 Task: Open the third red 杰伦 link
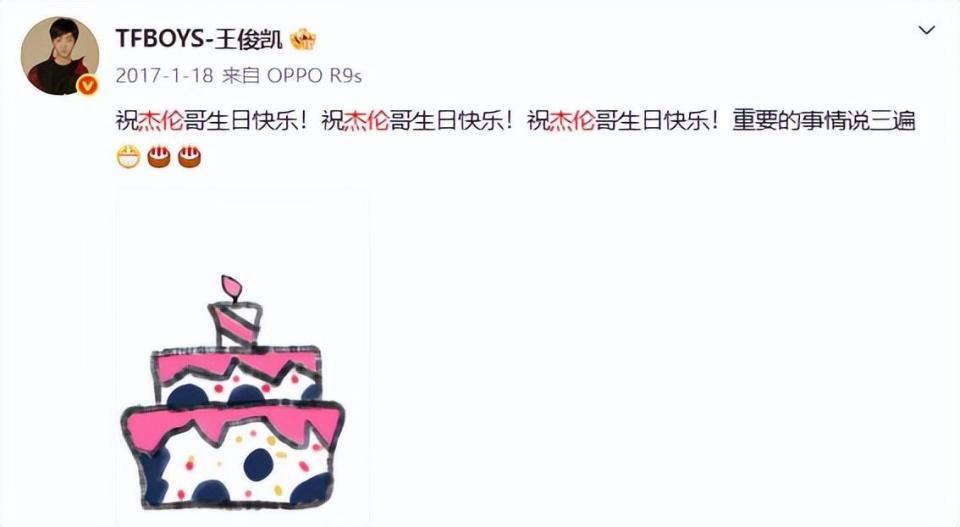point(572,120)
